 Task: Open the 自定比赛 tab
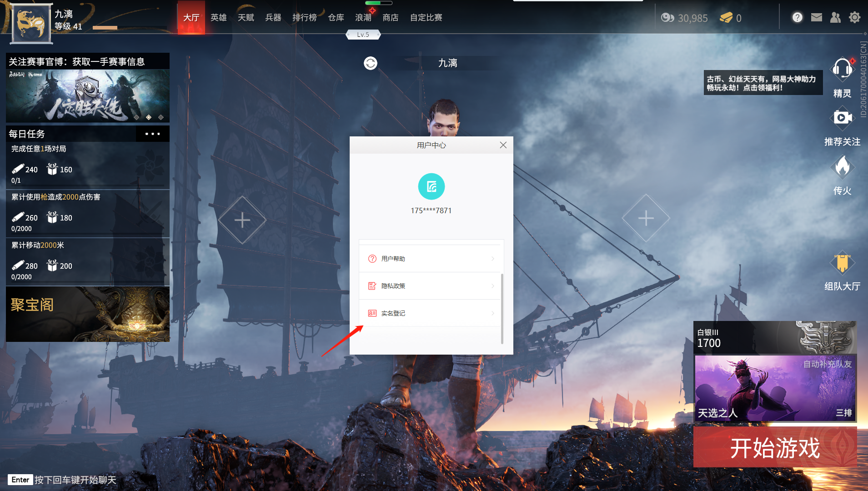pyautogui.click(x=426, y=17)
